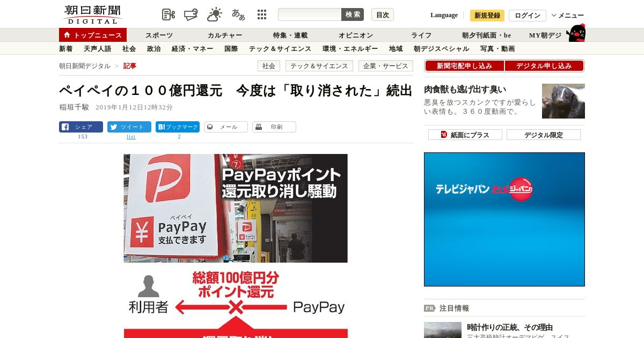Click the 社会 category tag above the headline
Image resolution: width=644 pixels, height=338 pixels.
[x=269, y=66]
